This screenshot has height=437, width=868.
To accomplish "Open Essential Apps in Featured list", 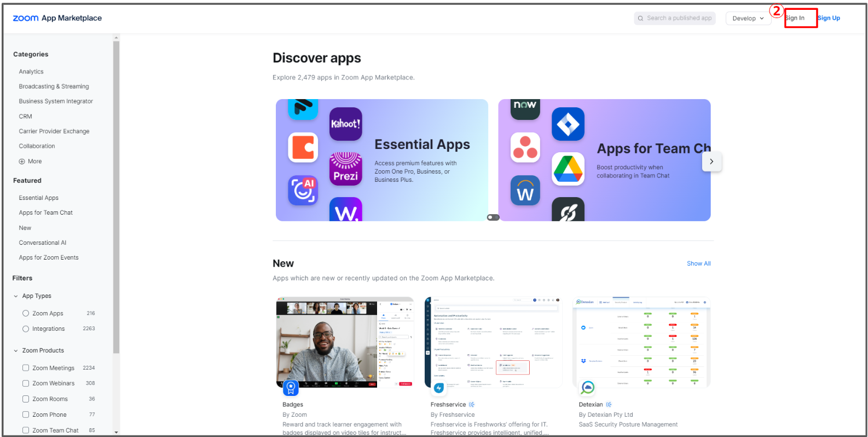I will pyautogui.click(x=38, y=198).
